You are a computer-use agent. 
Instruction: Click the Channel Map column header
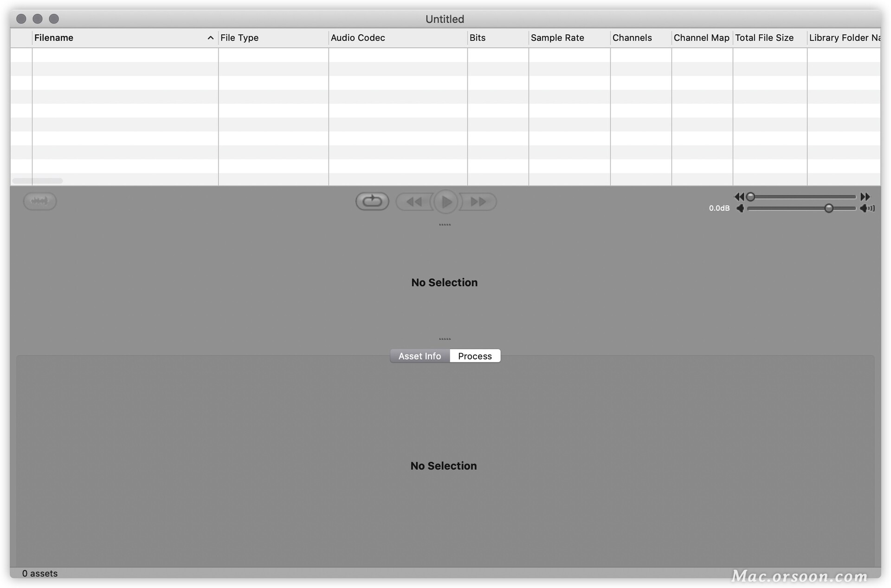(702, 38)
